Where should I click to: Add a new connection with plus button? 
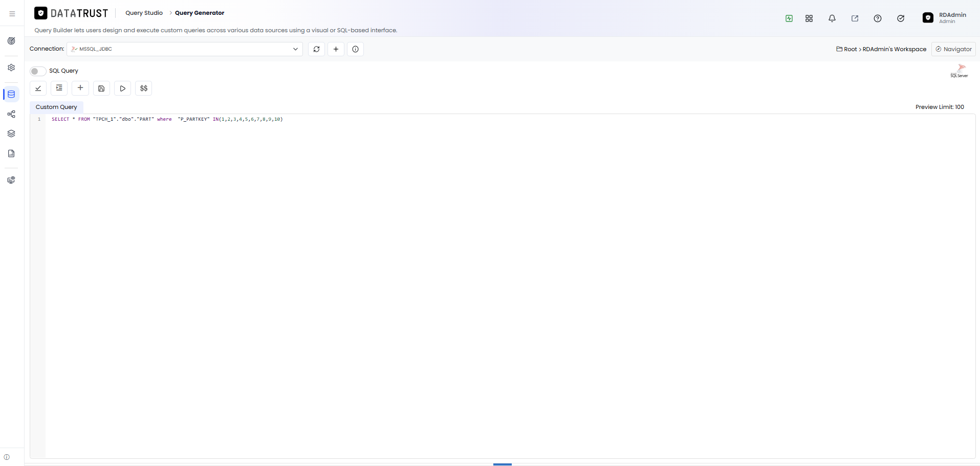(x=336, y=49)
